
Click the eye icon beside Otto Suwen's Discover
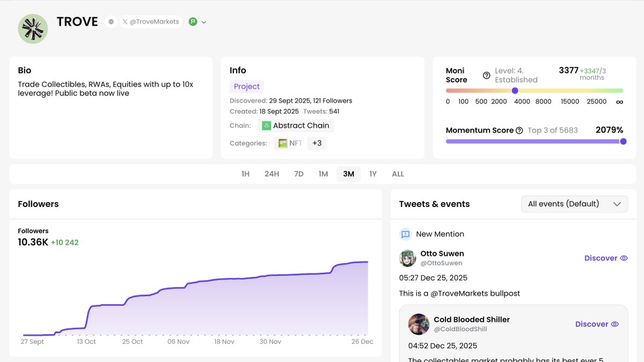(x=624, y=258)
